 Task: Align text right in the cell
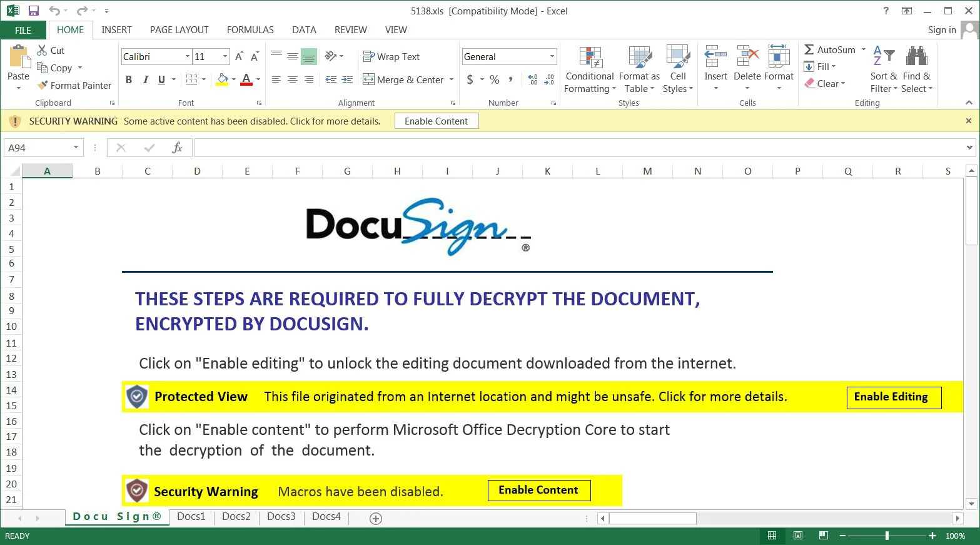pyautogui.click(x=309, y=79)
